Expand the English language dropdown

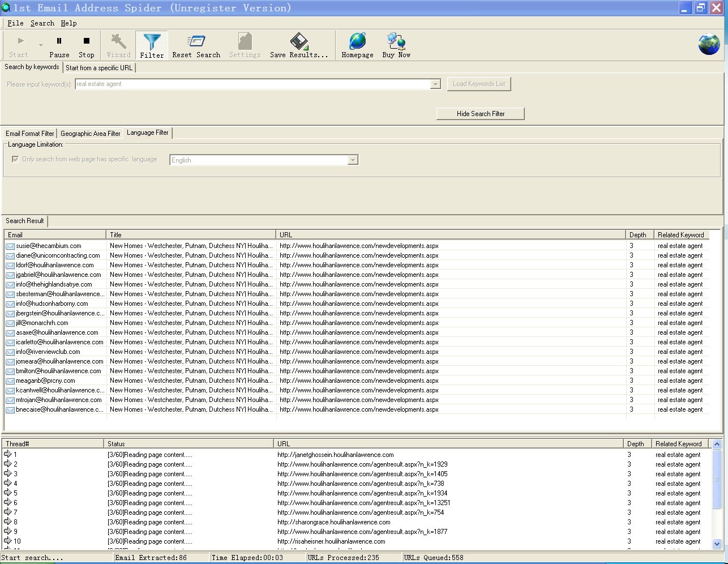353,160
